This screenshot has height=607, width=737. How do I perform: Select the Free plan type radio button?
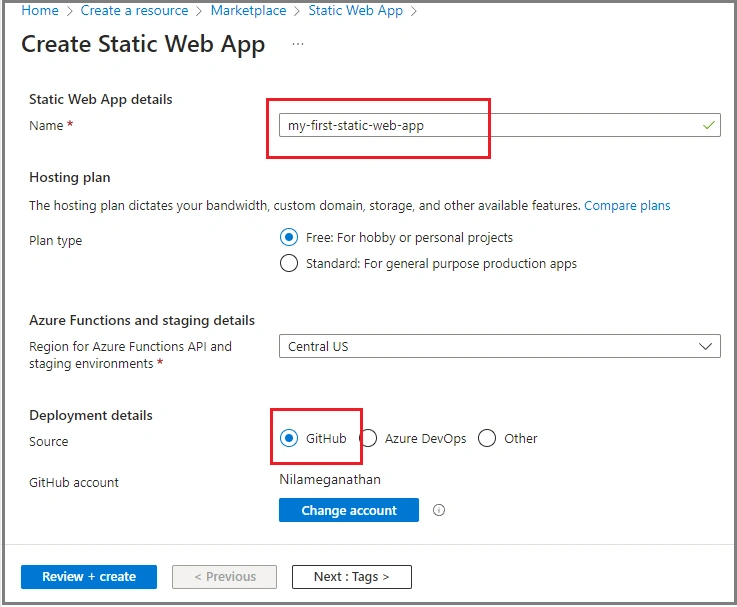[289, 237]
